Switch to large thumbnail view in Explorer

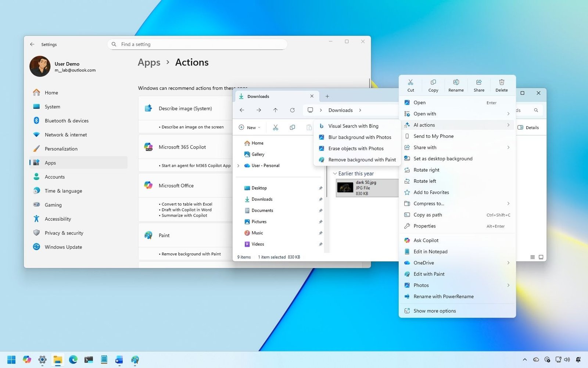pyautogui.click(x=541, y=257)
